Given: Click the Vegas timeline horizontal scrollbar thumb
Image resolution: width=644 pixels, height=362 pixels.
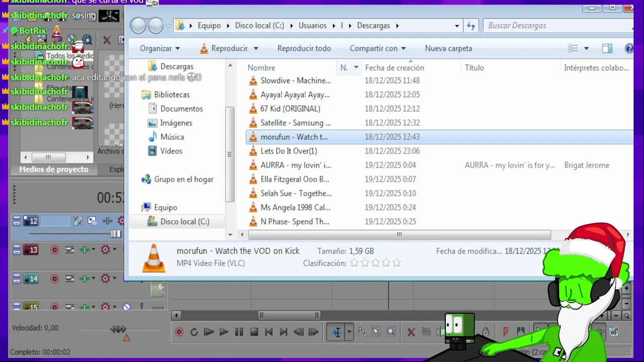Looking at the screenshot, I should (x=289, y=316).
